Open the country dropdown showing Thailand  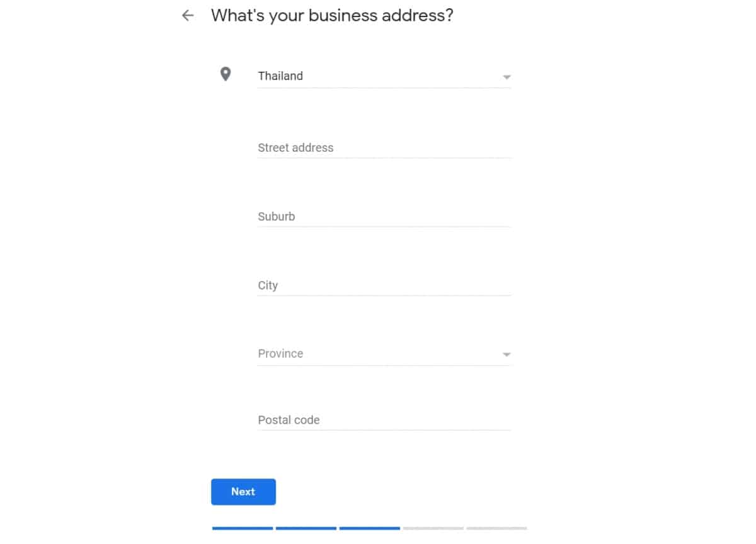pos(384,76)
